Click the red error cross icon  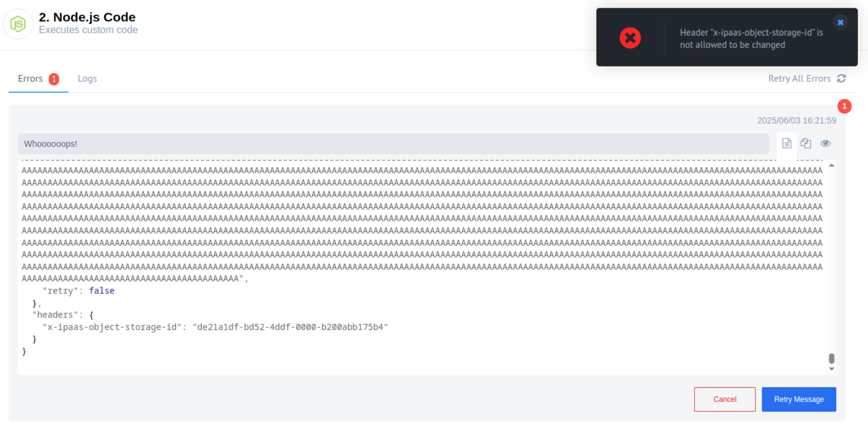coord(630,38)
